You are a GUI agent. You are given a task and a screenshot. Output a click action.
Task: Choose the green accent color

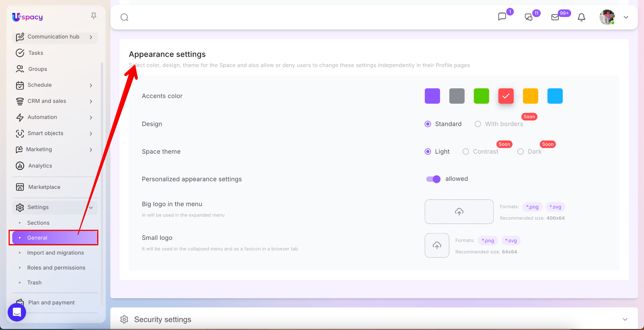[481, 96]
